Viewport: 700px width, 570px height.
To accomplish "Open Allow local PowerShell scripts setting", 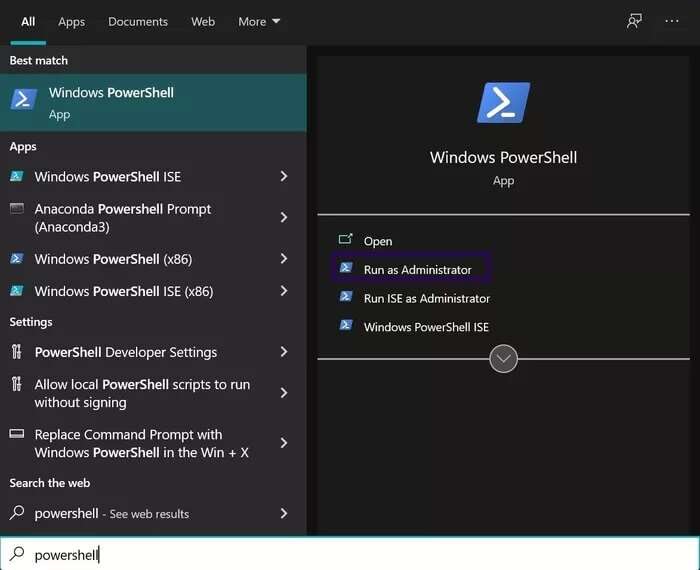I will point(153,393).
